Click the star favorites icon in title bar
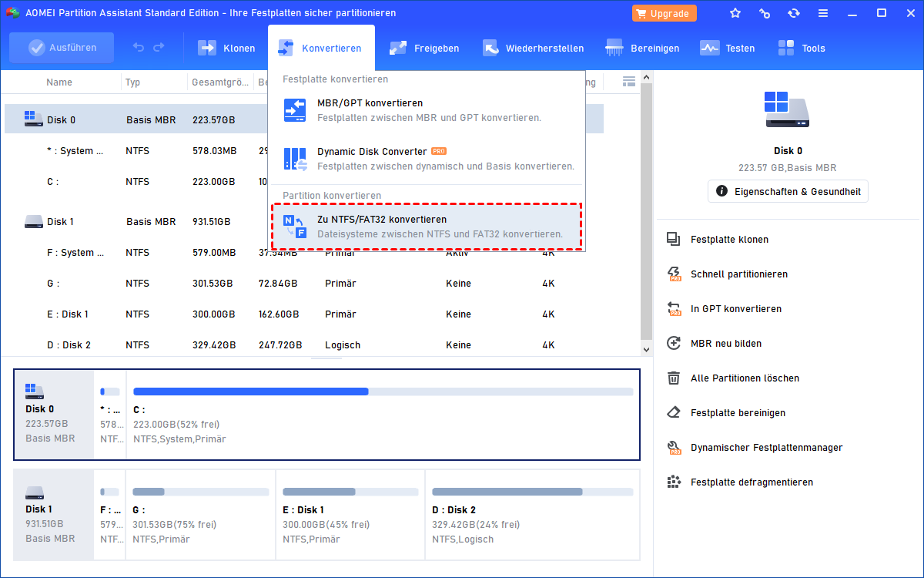Viewport: 924px width, 578px height. pyautogui.click(x=735, y=13)
